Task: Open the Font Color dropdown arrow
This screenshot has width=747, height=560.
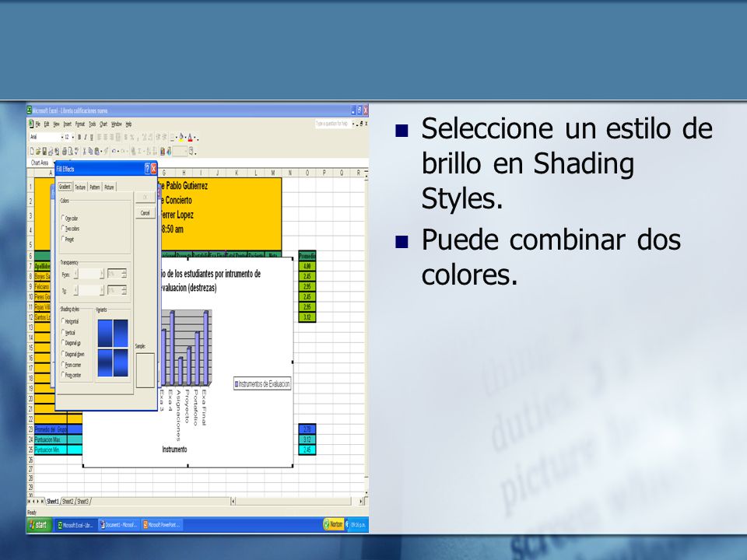Action: pos(195,138)
